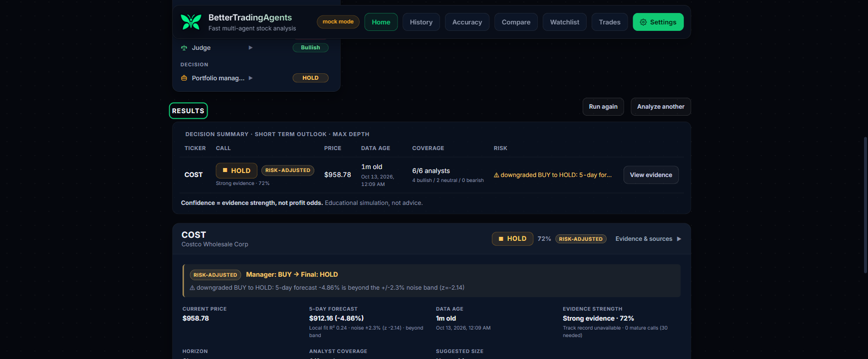Click RISK-ADJUSTED badge in summary table row
Viewport: 868px width, 359px height.
pyautogui.click(x=288, y=171)
